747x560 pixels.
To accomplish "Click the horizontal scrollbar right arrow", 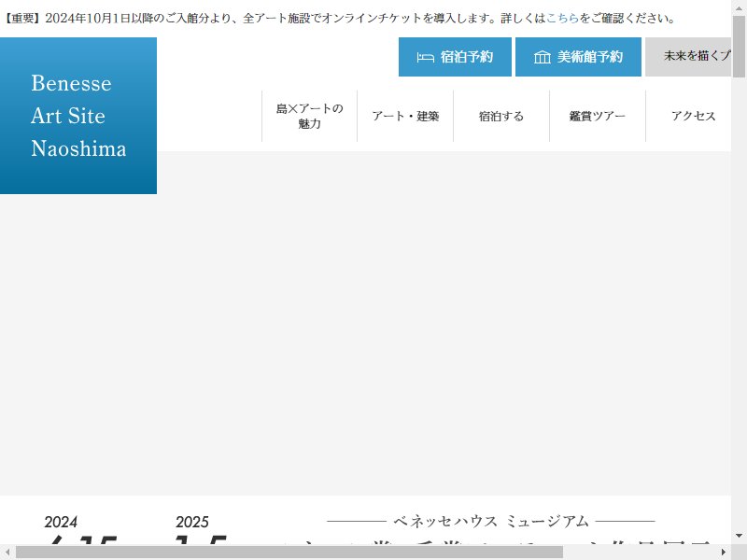I will click(723, 553).
